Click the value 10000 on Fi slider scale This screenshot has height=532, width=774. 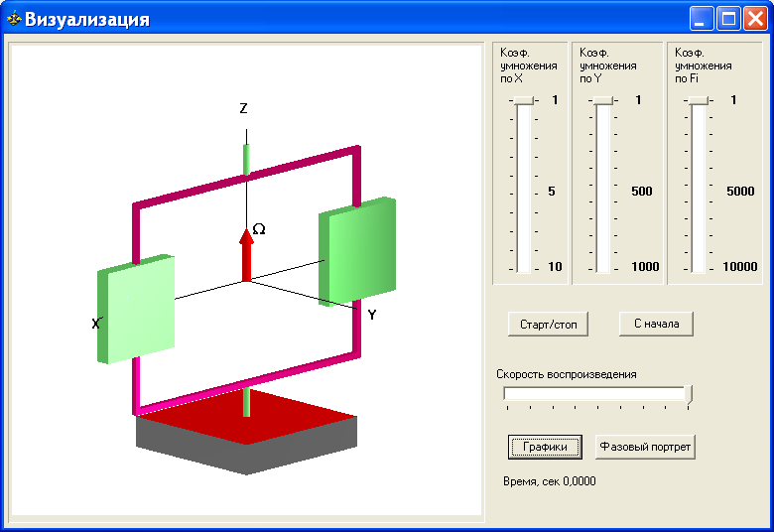(740, 267)
